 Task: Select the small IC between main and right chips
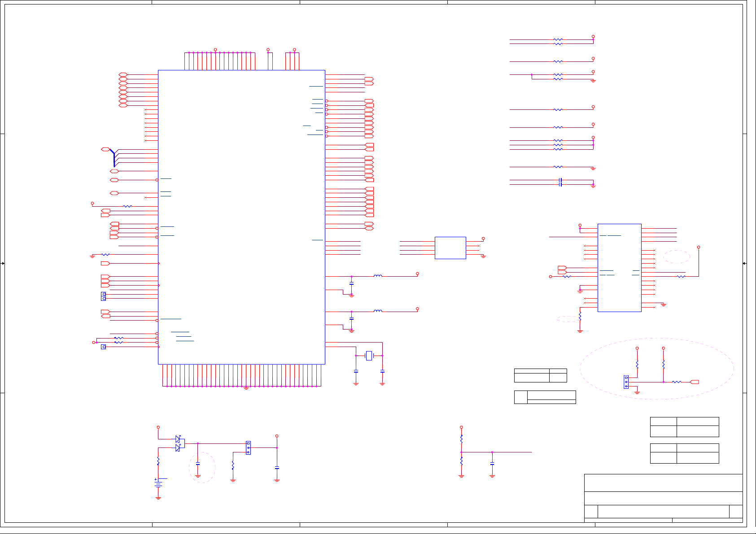tap(450, 247)
